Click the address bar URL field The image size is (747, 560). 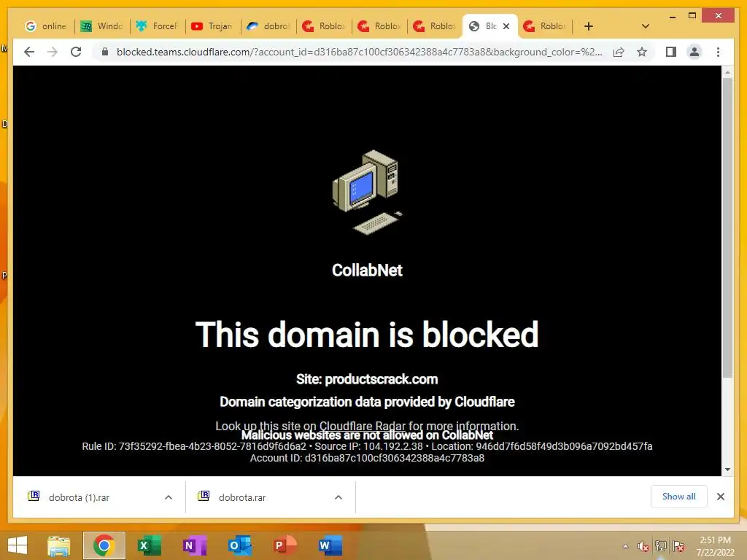(x=359, y=52)
